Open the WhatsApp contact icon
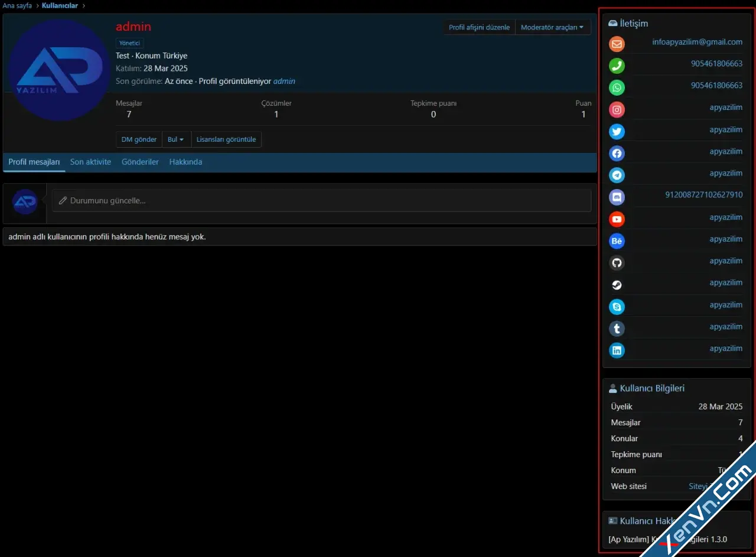 pyautogui.click(x=617, y=87)
